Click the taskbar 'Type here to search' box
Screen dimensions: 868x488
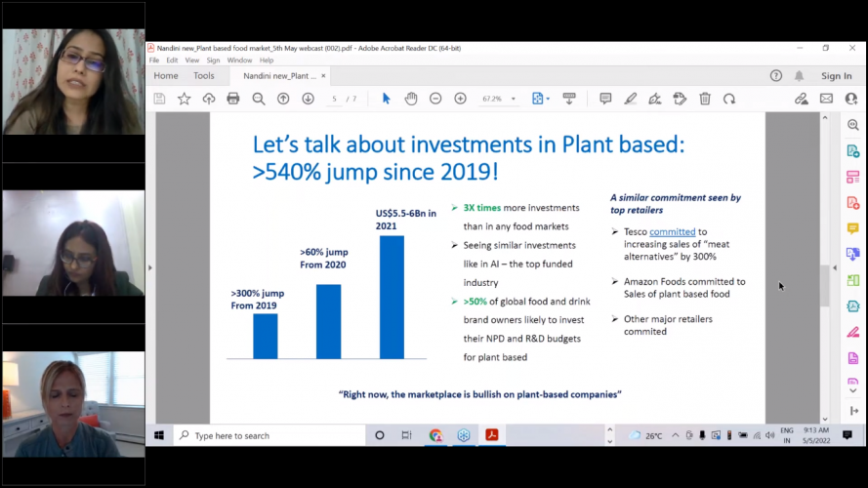[269, 435]
